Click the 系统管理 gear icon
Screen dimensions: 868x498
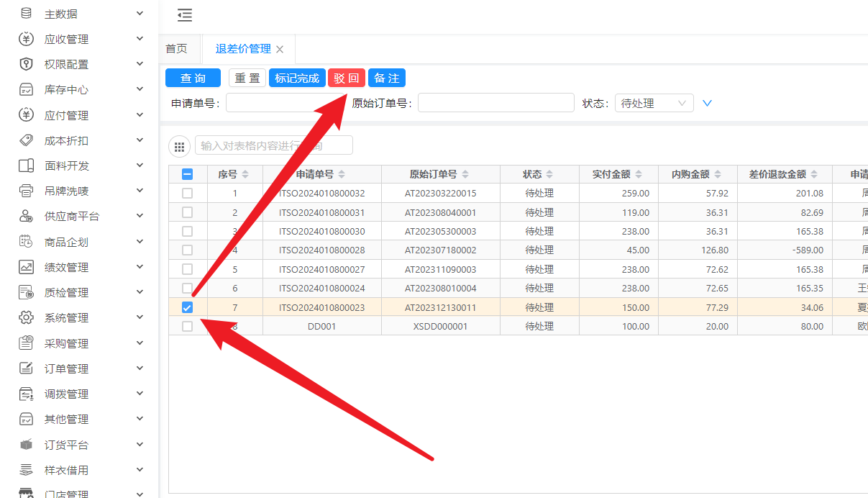point(27,318)
